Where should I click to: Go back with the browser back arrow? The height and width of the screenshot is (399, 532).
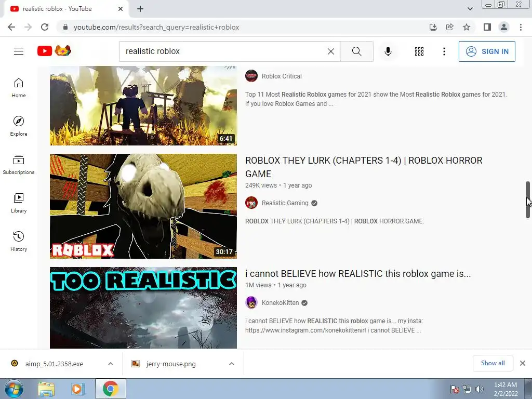click(x=11, y=27)
